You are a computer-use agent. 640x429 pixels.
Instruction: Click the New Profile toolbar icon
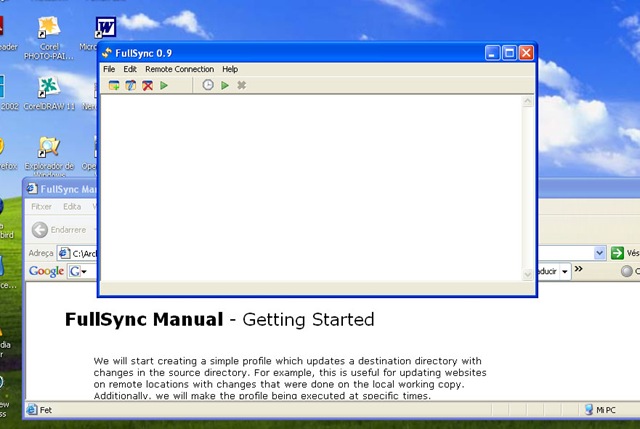click(114, 85)
